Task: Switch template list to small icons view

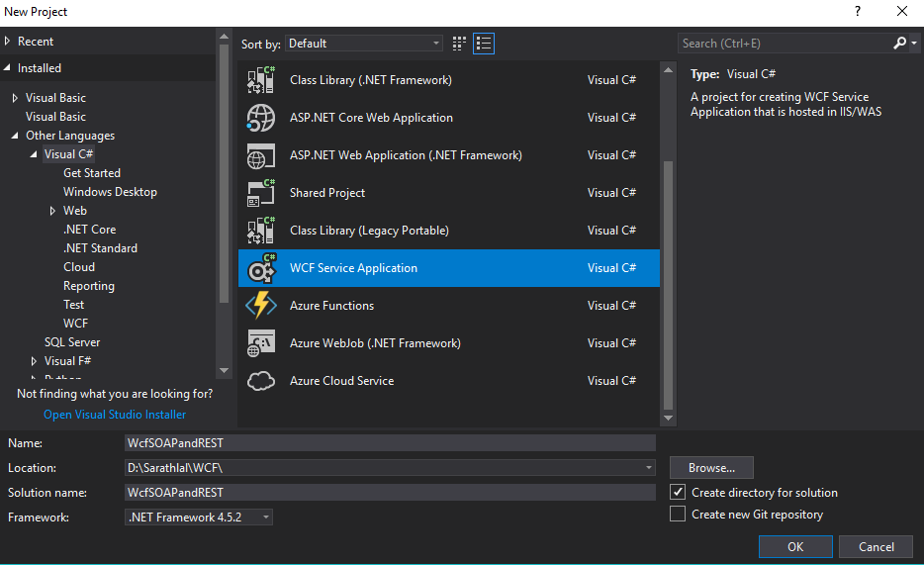Action: (459, 44)
